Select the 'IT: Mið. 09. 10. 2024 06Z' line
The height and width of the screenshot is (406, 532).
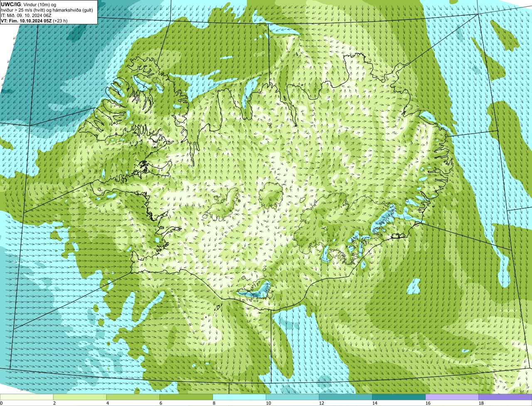(x=26, y=15)
